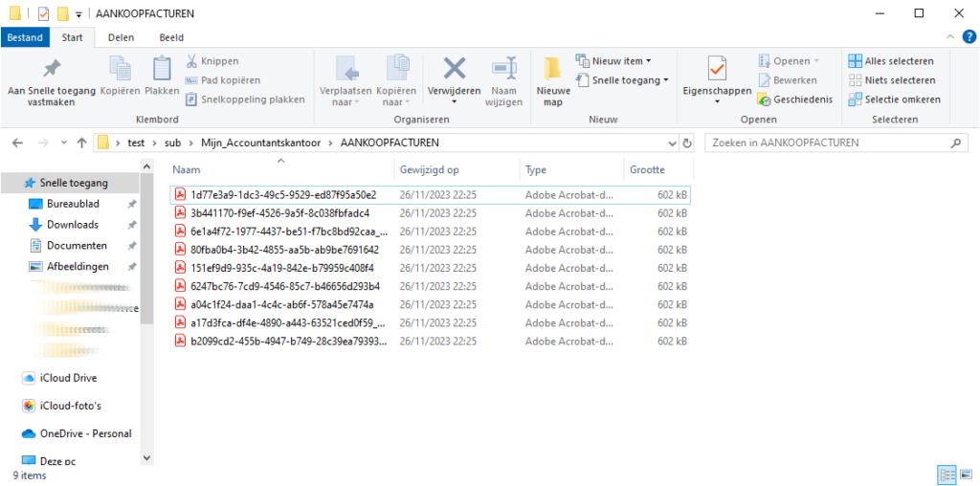This screenshot has height=486, width=980.
Task: Switch to the Start ribbon tab
Action: [x=73, y=37]
